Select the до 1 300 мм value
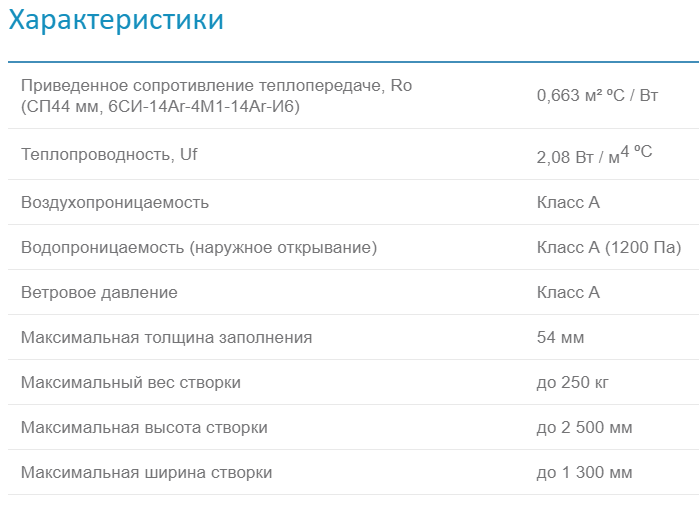Screen dimensions: 699x507 click(584, 472)
